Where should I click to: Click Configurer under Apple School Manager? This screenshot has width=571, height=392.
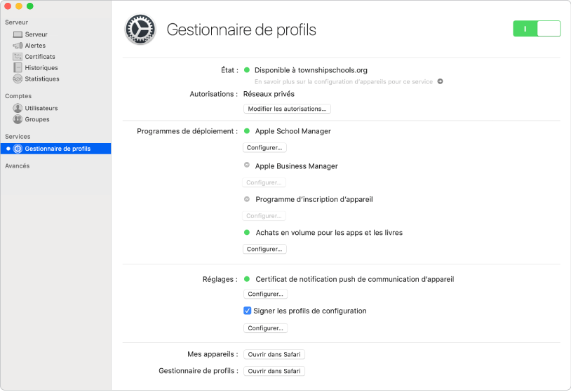point(264,147)
